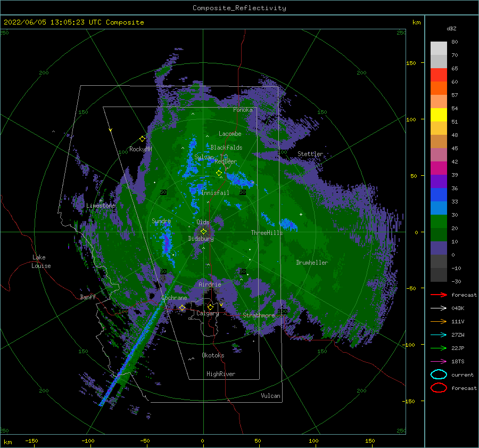This screenshot has height=448, width=479.
Task: Click the purple storm core south of Sundre
Action: pyautogui.click(x=167, y=242)
